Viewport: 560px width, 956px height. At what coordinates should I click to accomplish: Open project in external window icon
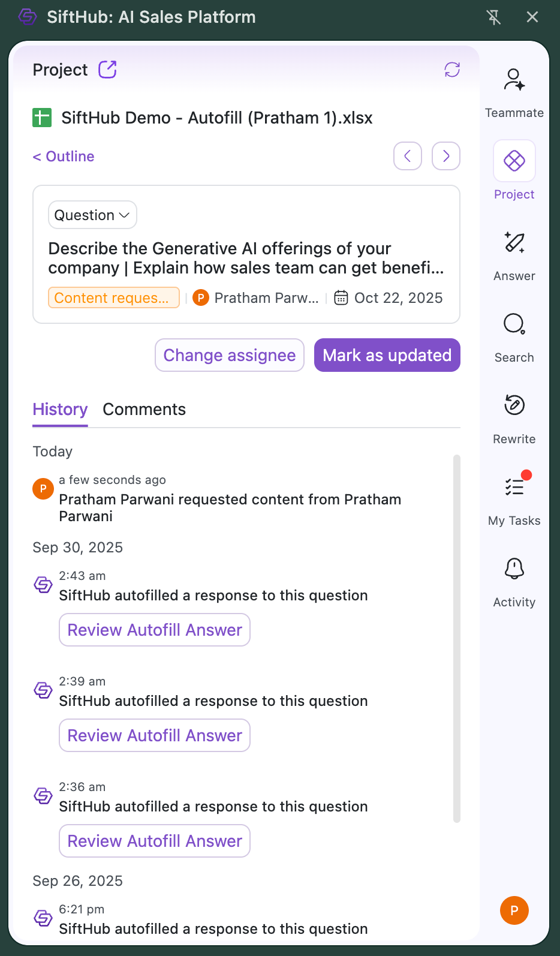click(107, 70)
